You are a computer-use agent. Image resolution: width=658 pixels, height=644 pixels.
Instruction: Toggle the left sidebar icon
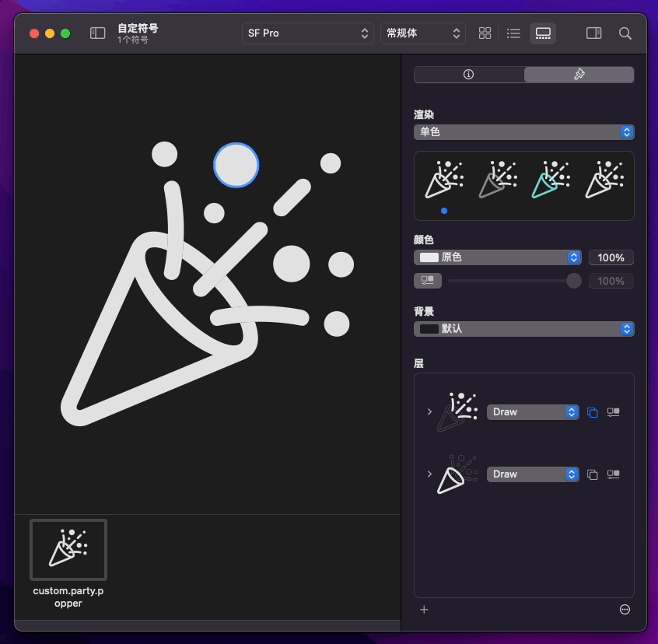(x=97, y=33)
